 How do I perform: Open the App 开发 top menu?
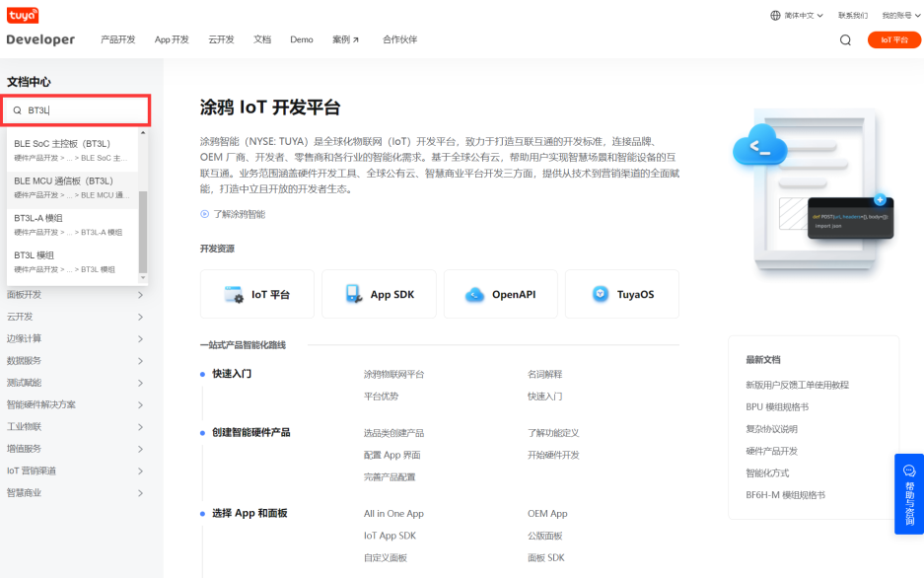(x=172, y=39)
